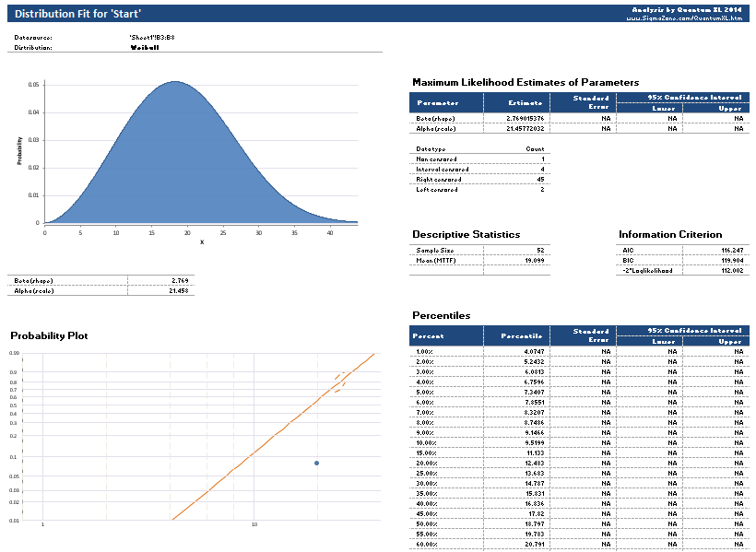This screenshot has width=756, height=552.
Task: Select the Weibull distribution name cell
Action: [x=145, y=47]
